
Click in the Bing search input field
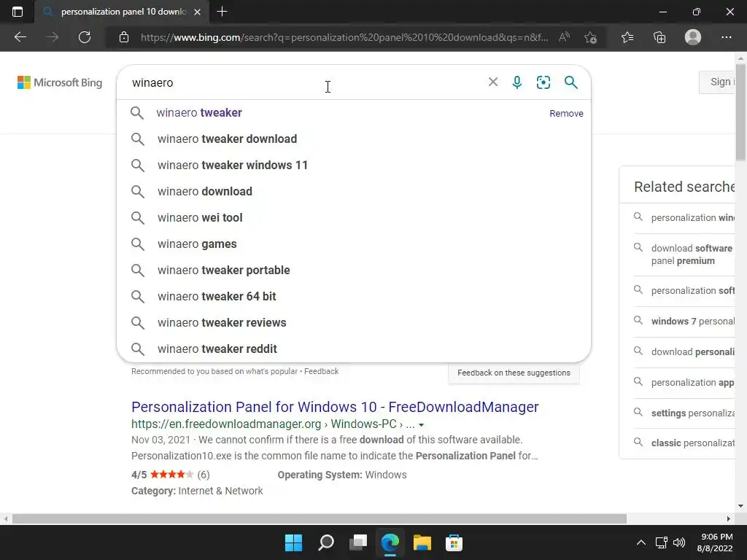pos(305,82)
